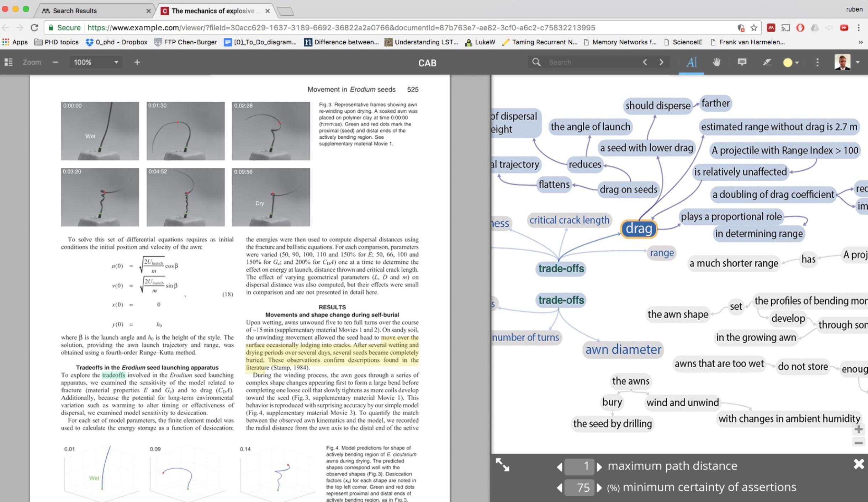Click the upper trade-offs node
The height and width of the screenshot is (502, 868).
561,268
